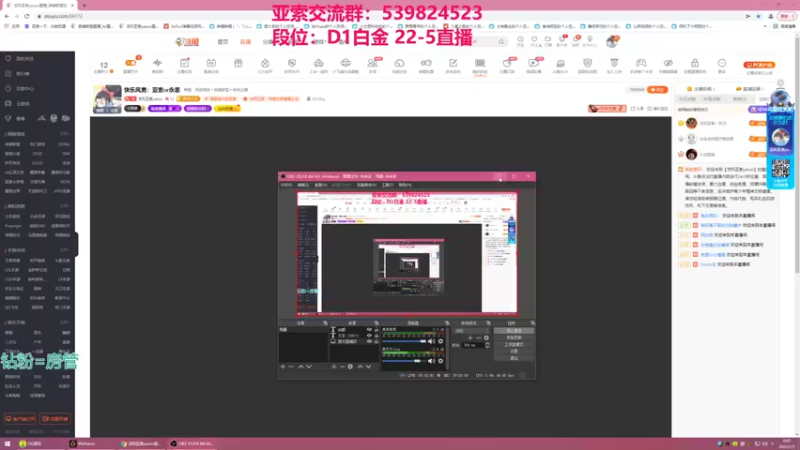The image size is (800, 450).
Task: Expand the 网游竞技 category list in Douyu sidebar
Action: [64, 134]
